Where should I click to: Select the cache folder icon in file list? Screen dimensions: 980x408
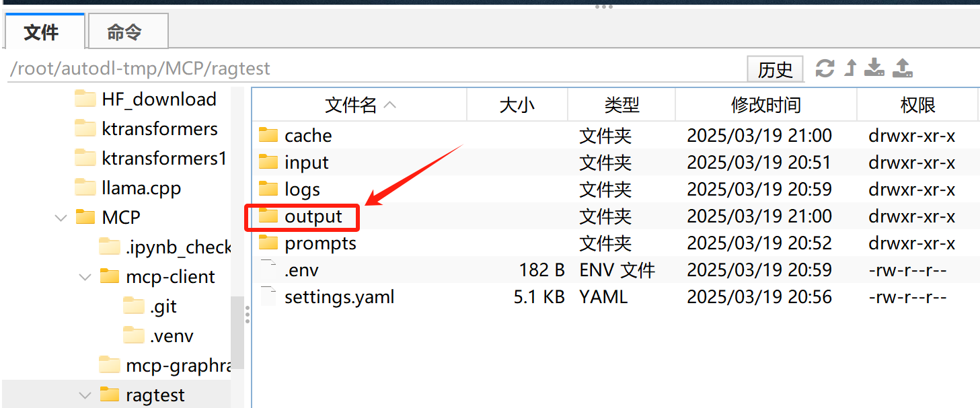tap(268, 135)
